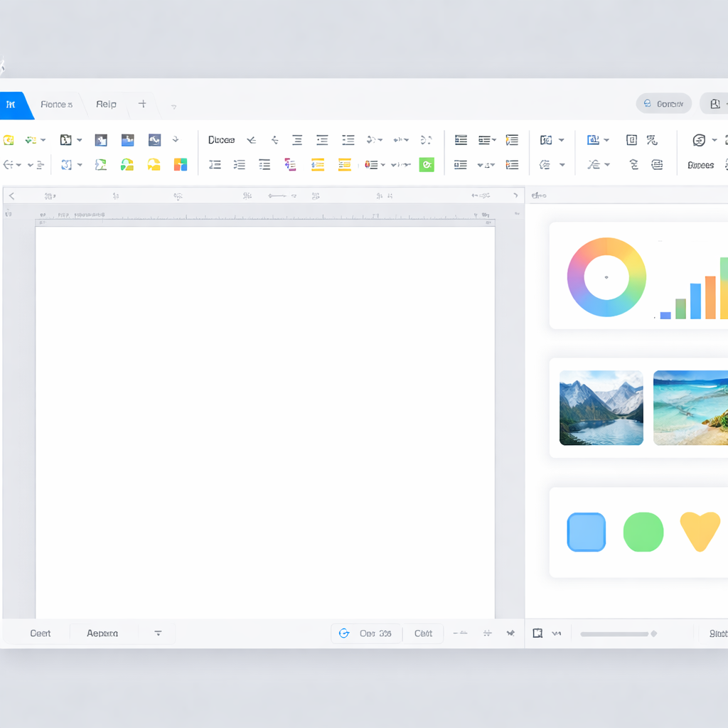Expand the arrow beside the blue picture icon
Viewport: 728px width, 728px height.
coord(606,141)
